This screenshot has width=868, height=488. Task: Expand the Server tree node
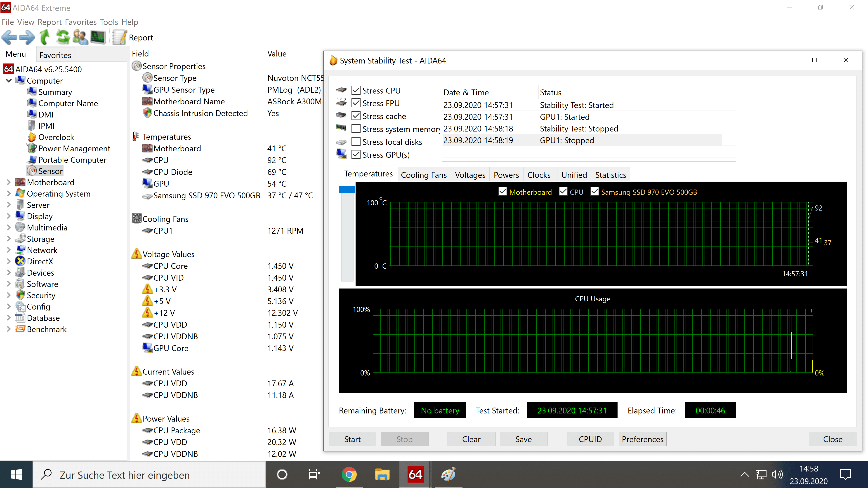(9, 205)
